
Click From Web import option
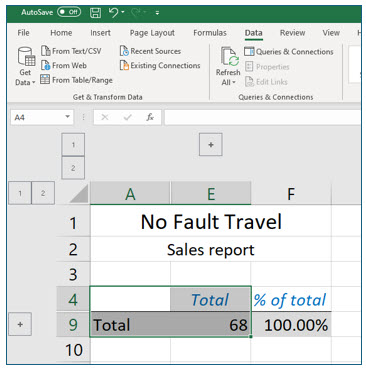pos(64,65)
